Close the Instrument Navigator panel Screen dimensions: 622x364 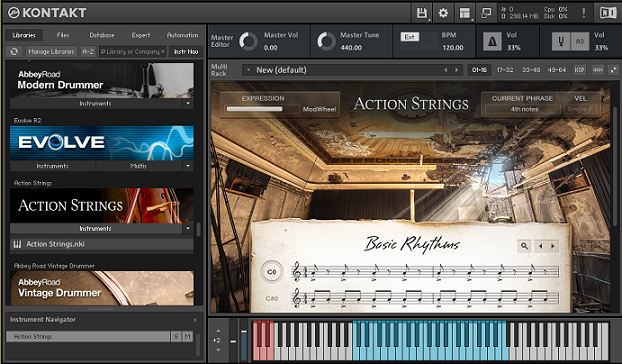click(195, 320)
